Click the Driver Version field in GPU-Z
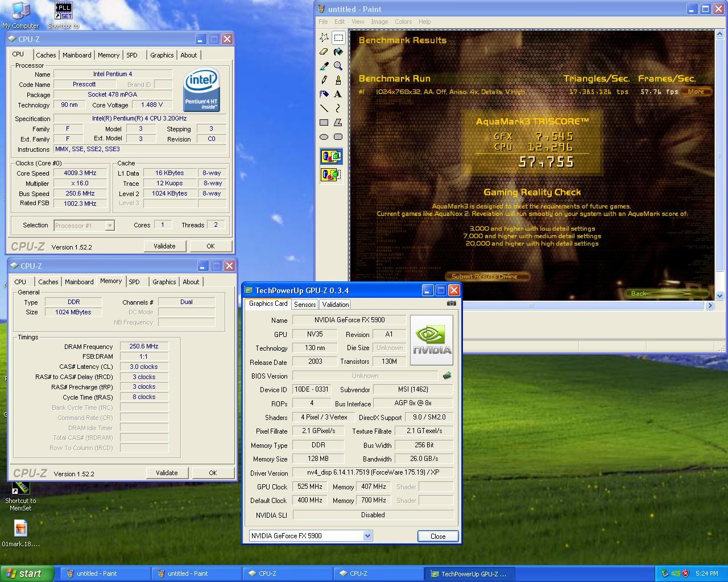 (373, 472)
